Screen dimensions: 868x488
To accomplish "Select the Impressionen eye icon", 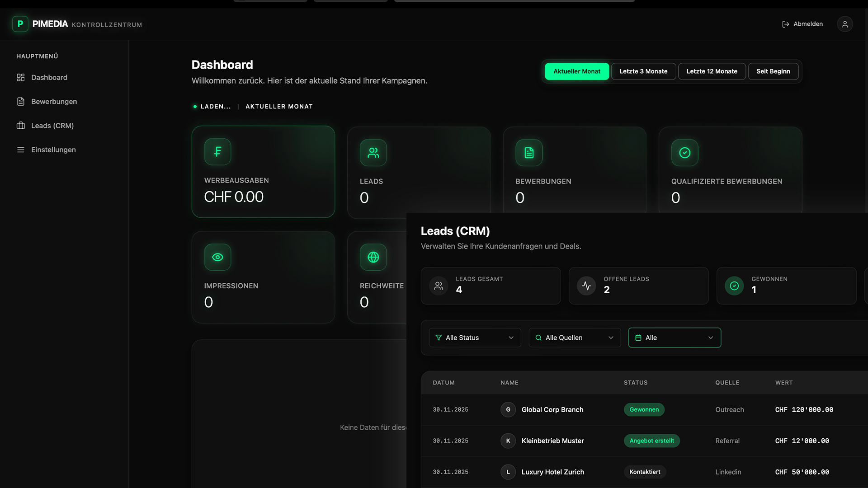I will coord(217,257).
